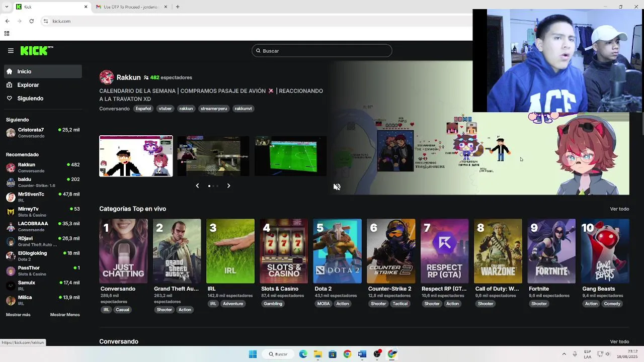
Task: Close the Kick browser tab
Action: (x=86, y=7)
